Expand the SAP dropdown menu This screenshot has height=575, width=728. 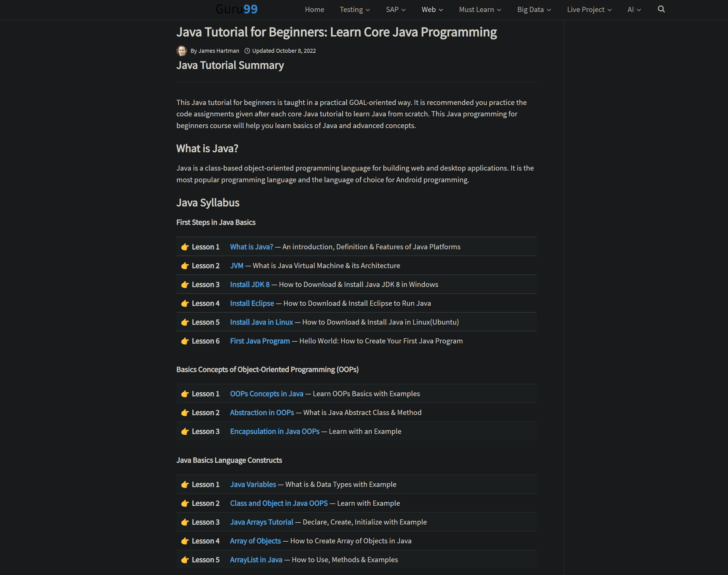coord(396,9)
